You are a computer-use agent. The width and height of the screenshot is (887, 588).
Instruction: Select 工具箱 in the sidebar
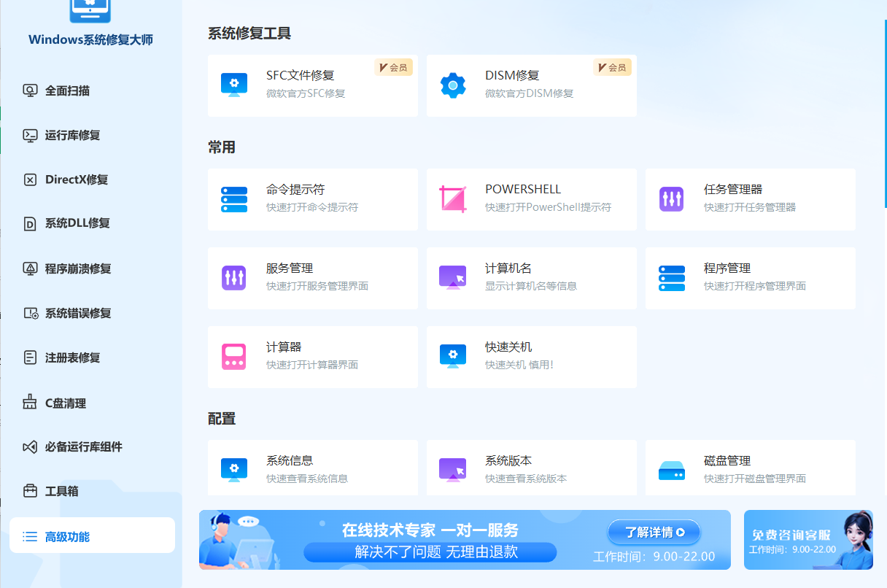91,491
